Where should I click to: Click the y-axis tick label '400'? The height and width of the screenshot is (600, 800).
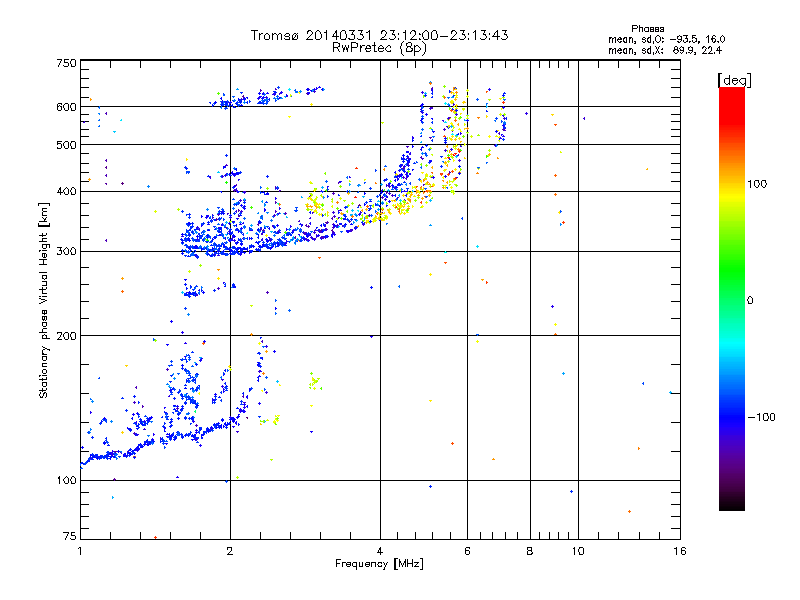pos(66,192)
